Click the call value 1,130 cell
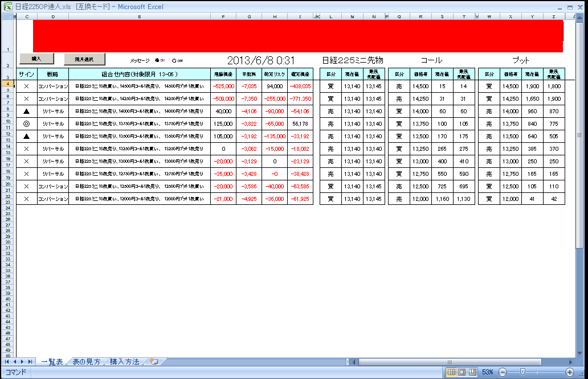 click(464, 199)
